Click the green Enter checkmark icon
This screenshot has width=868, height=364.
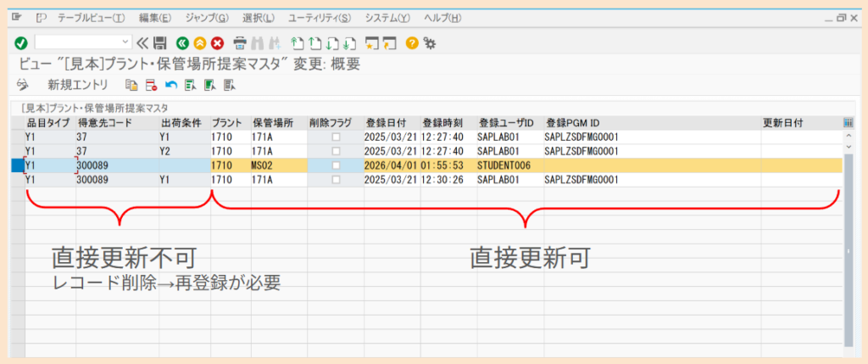click(x=21, y=42)
